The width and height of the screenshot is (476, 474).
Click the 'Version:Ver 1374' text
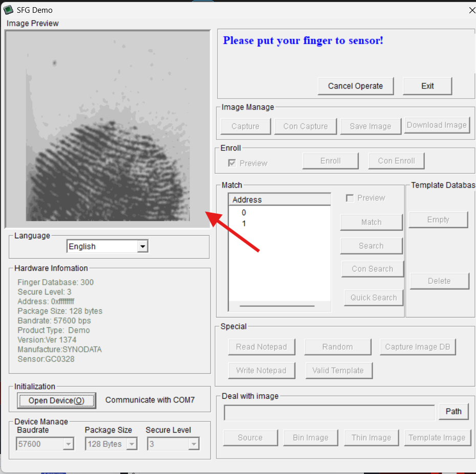(x=47, y=340)
